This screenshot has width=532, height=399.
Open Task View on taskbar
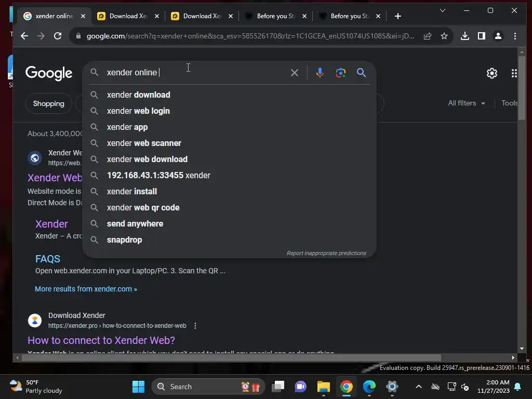[x=278, y=387]
